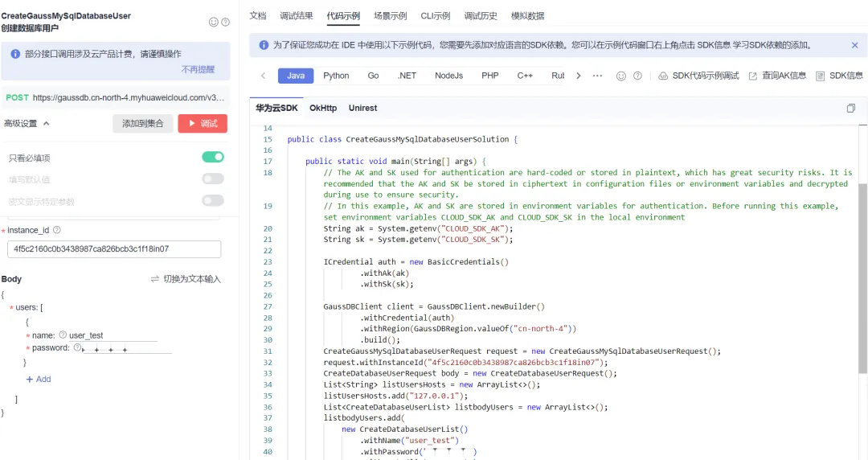868x460 pixels.
Task: Copy the code sample with copy icon
Action: 851,108
